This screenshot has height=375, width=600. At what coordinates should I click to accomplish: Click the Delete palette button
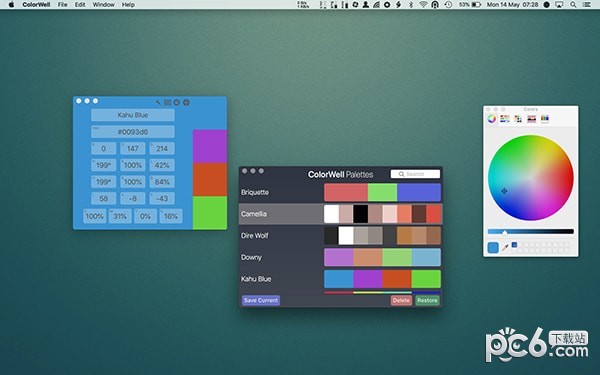pos(401,300)
